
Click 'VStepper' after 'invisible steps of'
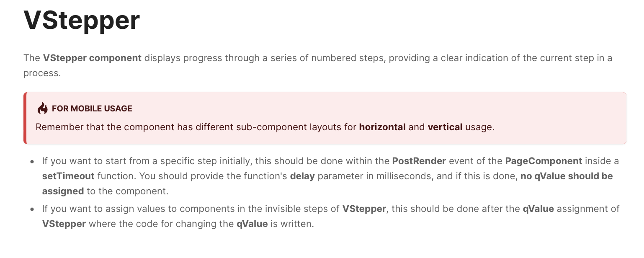(x=364, y=209)
